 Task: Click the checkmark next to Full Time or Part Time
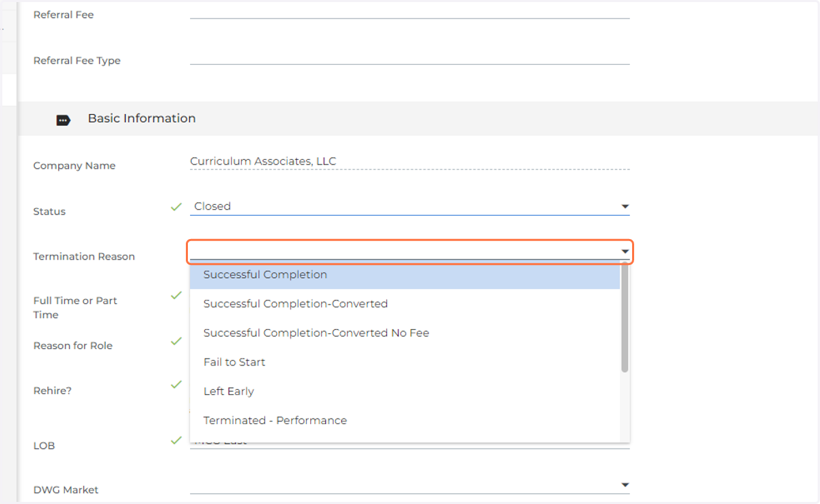(176, 296)
